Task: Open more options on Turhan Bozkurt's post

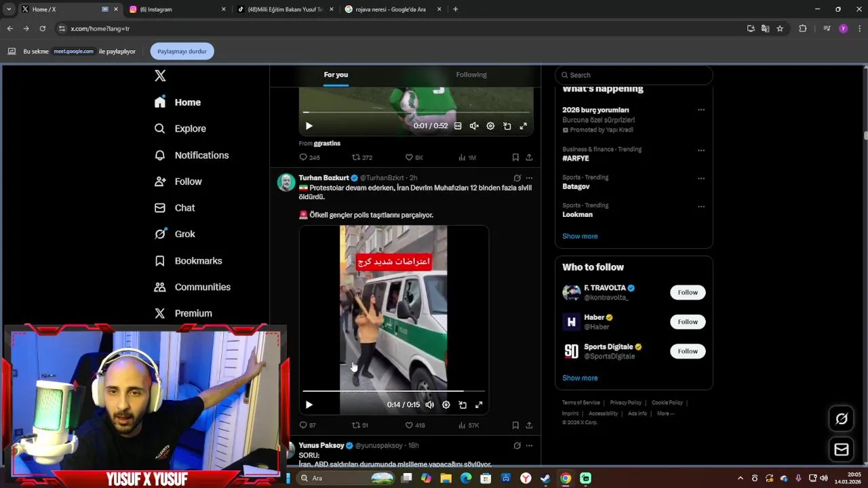Action: [x=530, y=178]
